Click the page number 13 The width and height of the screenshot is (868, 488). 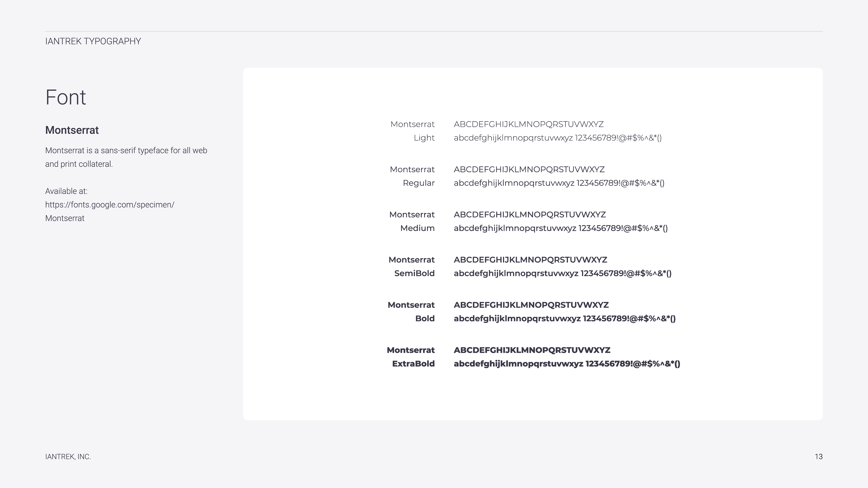[819, 457]
